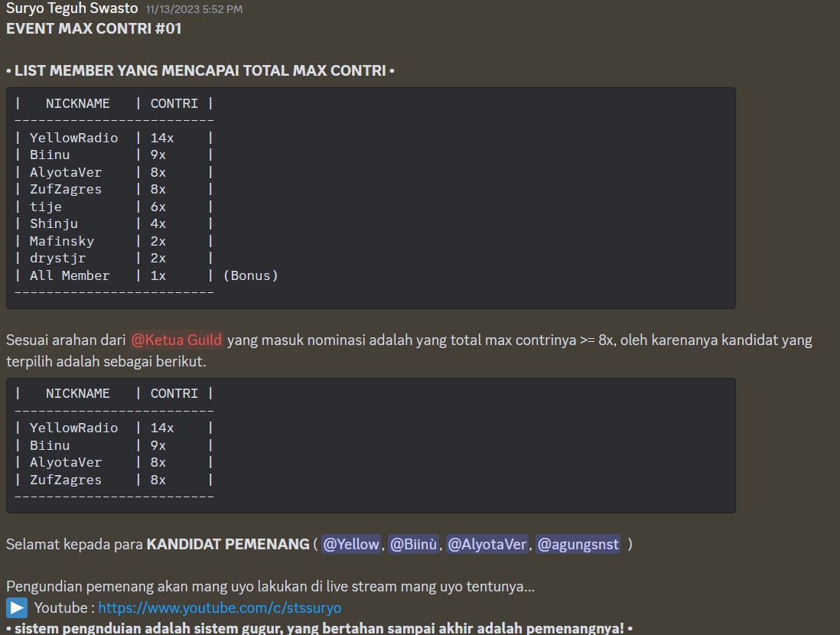The image size is (840, 635).
Task: Click the @Ketua Guild role mention
Action: [x=176, y=340]
